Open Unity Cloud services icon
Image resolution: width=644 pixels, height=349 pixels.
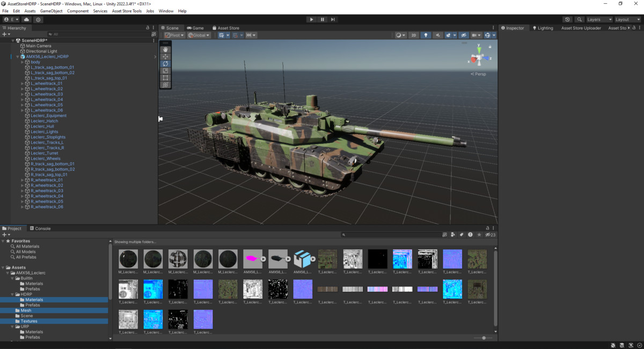pyautogui.click(x=26, y=19)
